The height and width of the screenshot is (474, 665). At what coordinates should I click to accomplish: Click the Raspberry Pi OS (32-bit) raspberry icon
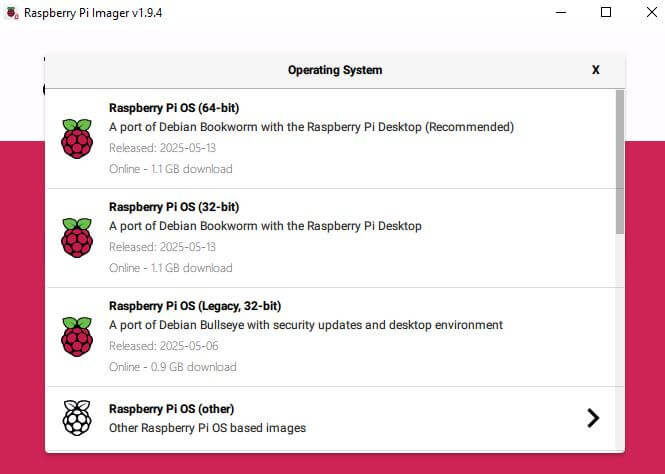click(x=77, y=237)
